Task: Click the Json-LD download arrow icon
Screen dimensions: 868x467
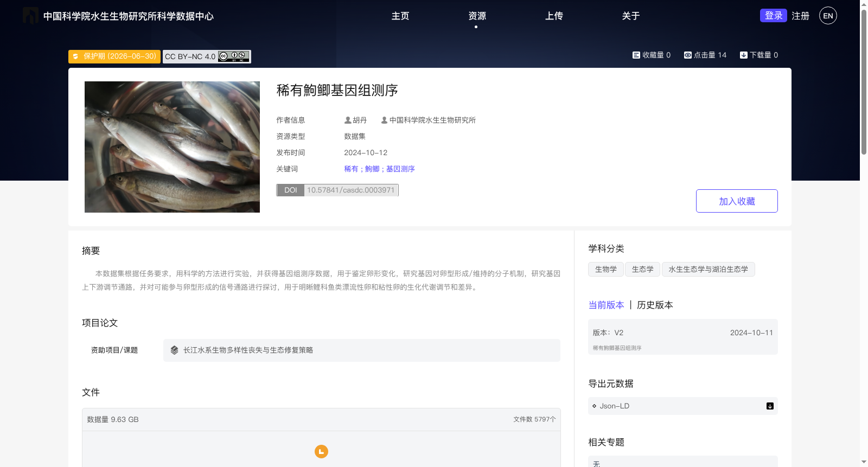Action: point(770,406)
